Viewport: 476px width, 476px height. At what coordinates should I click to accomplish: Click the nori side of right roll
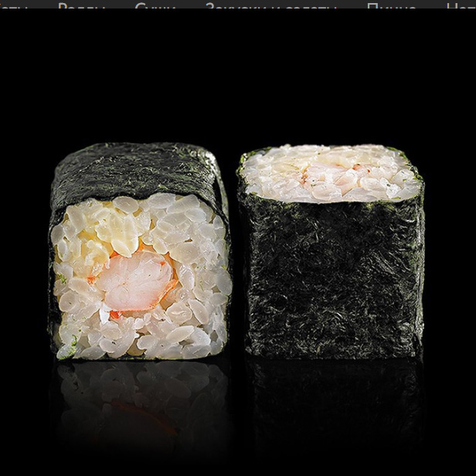tap(331, 278)
